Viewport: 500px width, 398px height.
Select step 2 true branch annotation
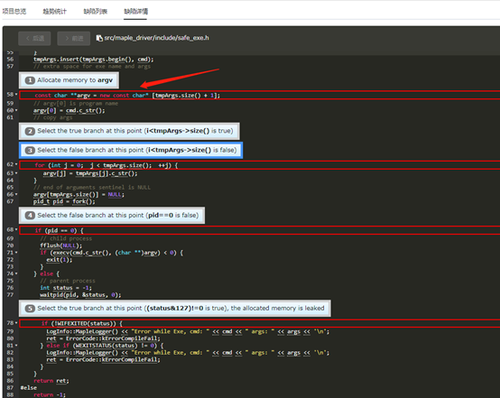pos(129,131)
